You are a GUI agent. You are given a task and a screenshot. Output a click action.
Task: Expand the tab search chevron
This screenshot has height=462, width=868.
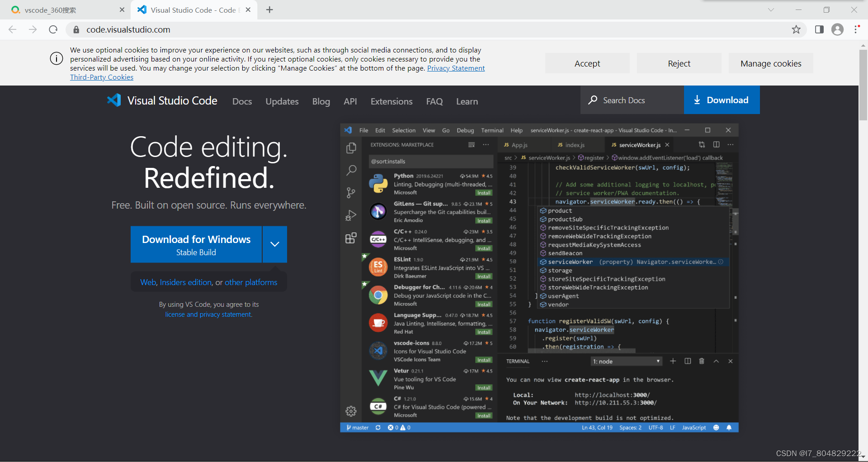click(771, 10)
